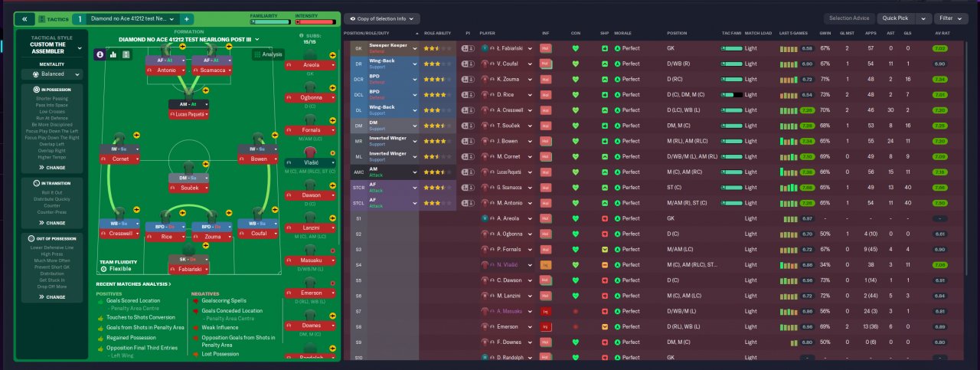Open the bar chart view icon above pitch
980x370 pixels.
113,54
